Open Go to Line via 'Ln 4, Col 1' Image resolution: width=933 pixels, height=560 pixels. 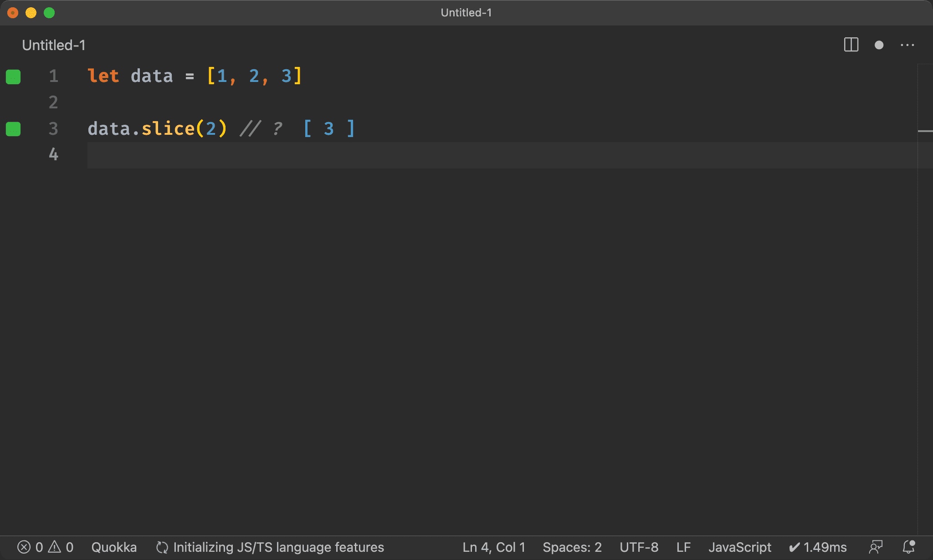(494, 547)
